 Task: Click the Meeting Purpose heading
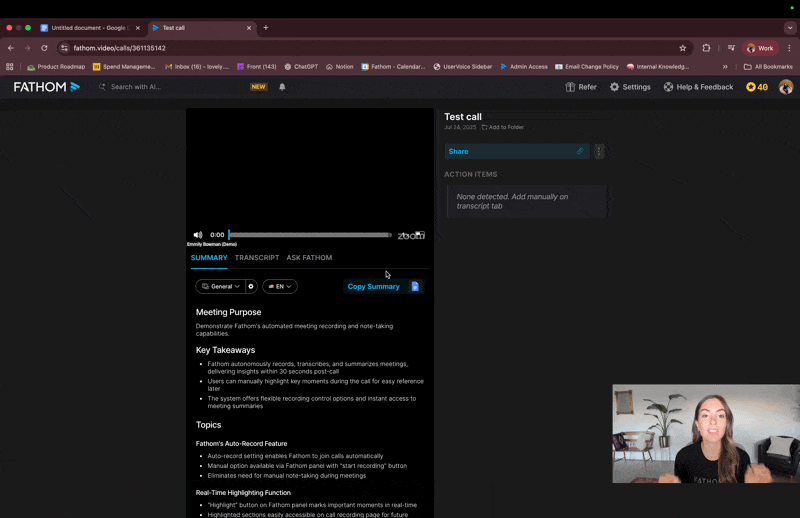pyautogui.click(x=229, y=312)
